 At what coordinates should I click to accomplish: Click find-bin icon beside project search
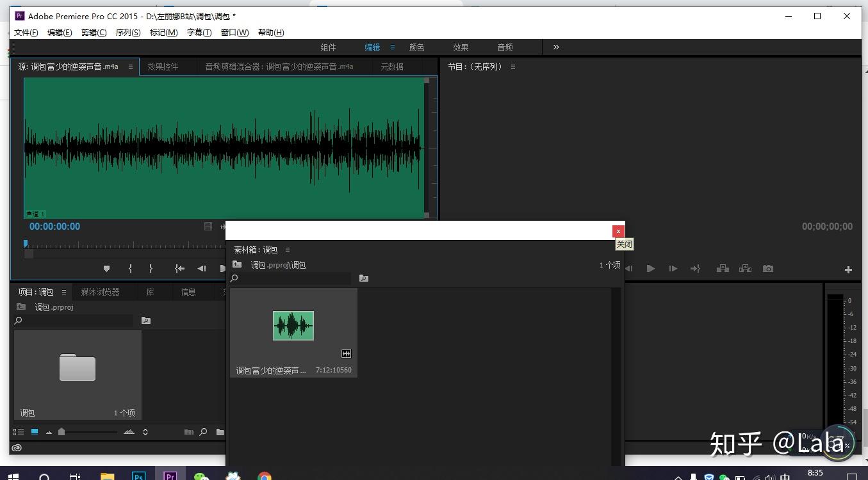tap(146, 321)
